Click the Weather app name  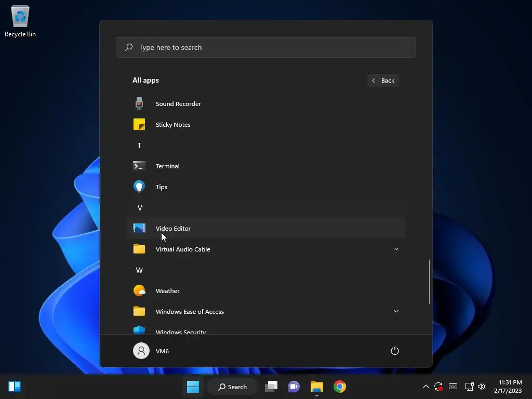pyautogui.click(x=168, y=291)
